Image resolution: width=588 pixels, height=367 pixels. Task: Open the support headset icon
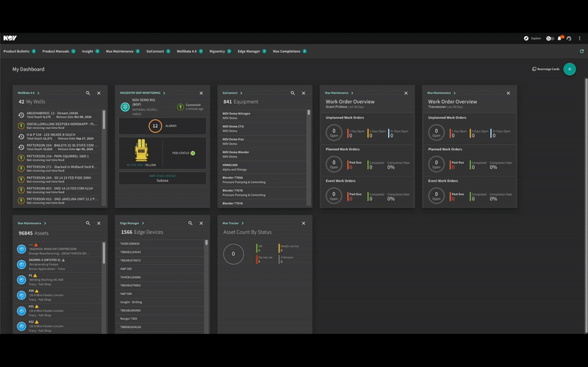click(569, 38)
